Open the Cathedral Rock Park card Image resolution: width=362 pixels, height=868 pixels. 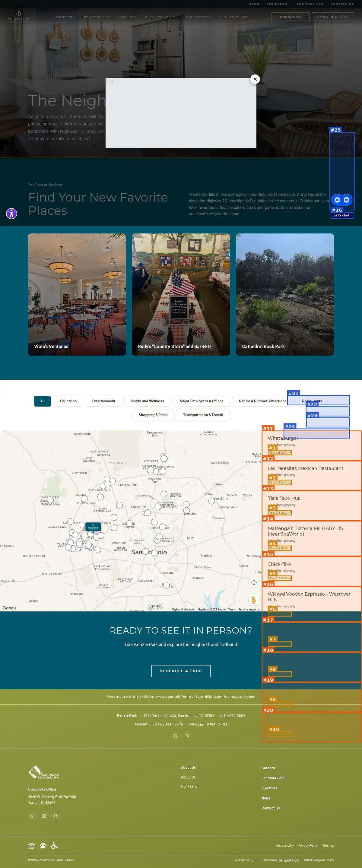(x=285, y=294)
